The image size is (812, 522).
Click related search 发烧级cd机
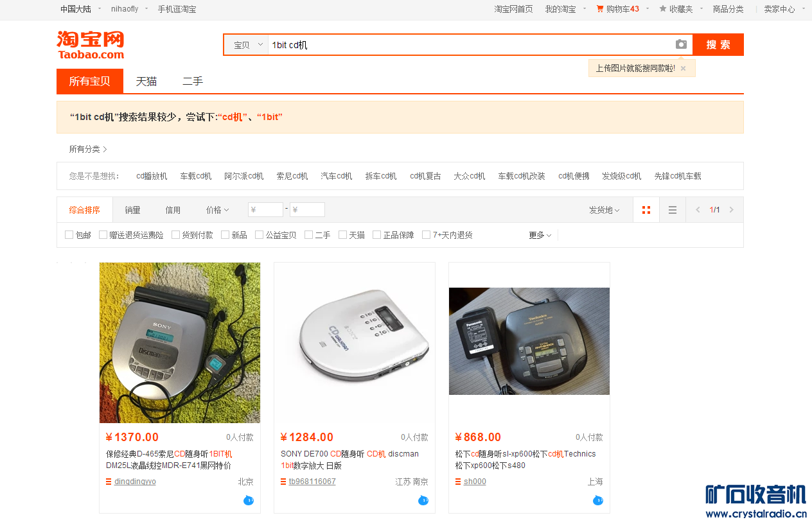pyautogui.click(x=622, y=176)
